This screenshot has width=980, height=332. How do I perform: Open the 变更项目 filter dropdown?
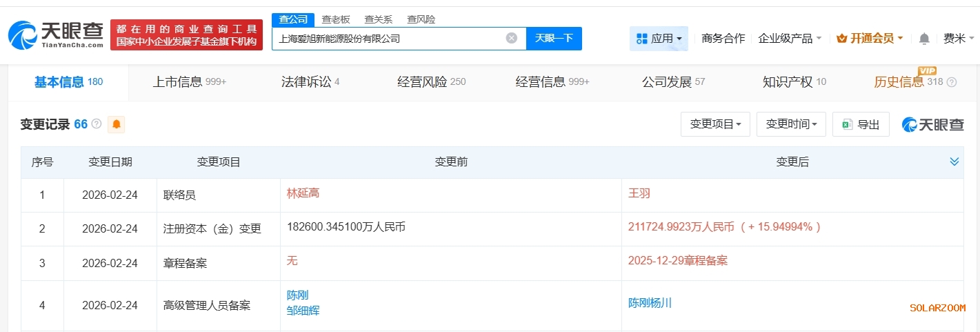click(x=715, y=124)
